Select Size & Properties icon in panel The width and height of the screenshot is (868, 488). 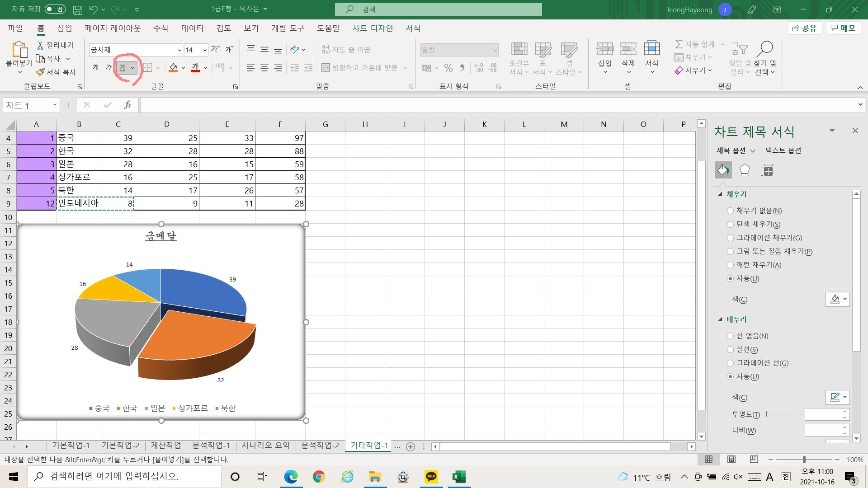(767, 170)
